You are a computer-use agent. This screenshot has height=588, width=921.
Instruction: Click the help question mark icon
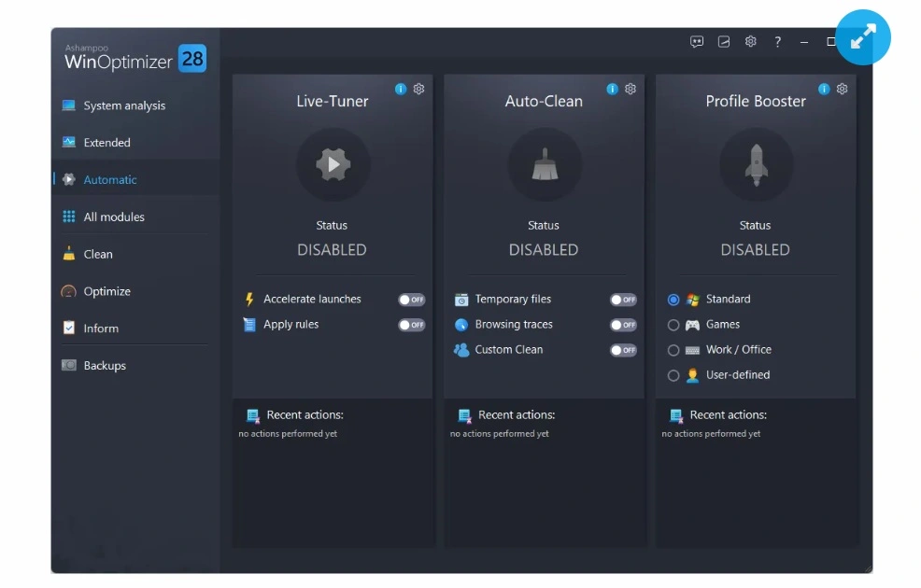pos(777,42)
